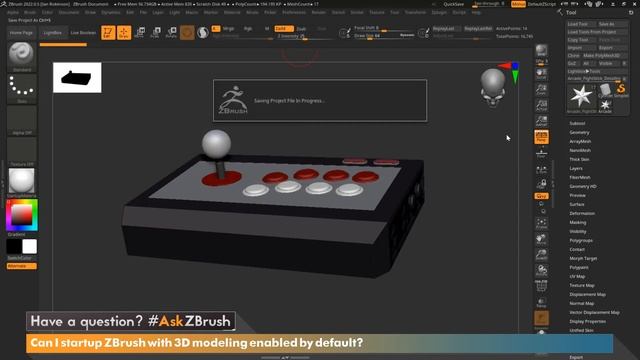Click the Scroll canvas icon

click(x=541, y=73)
